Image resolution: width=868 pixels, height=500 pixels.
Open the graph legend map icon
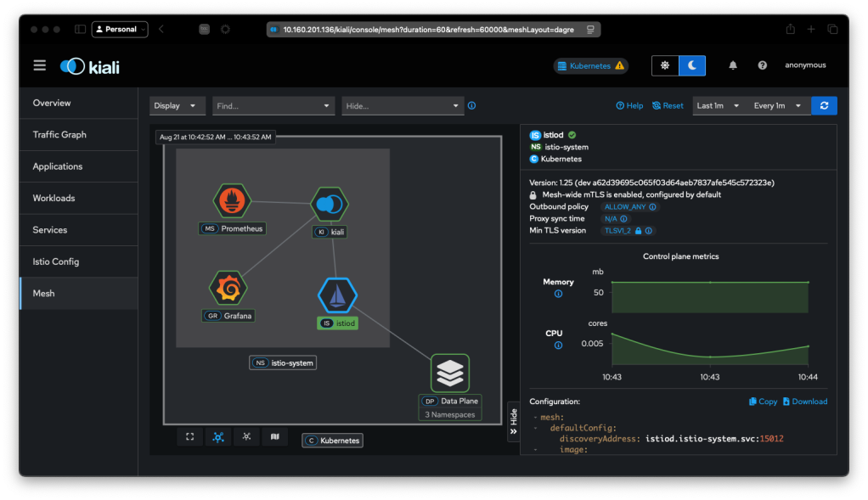[x=274, y=436]
